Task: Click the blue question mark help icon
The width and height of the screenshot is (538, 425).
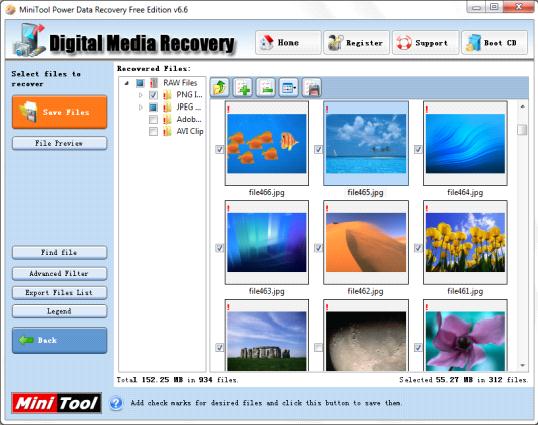Action: [x=116, y=403]
